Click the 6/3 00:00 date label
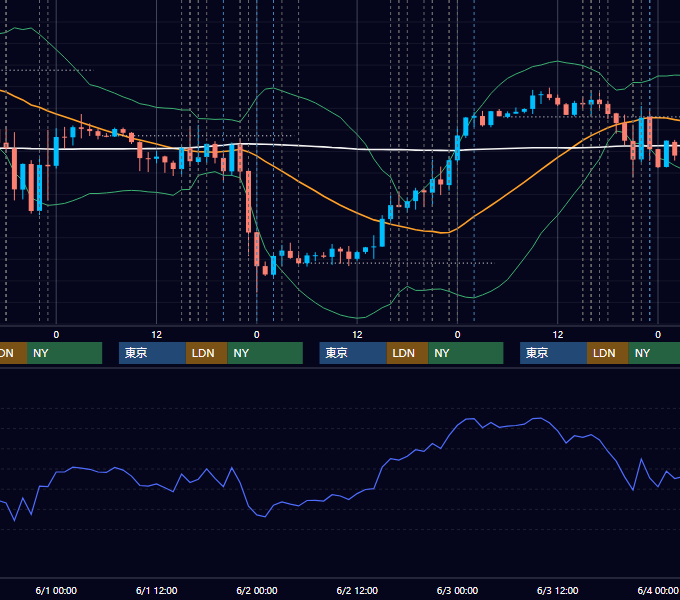Image resolution: width=680 pixels, height=600 pixels. (x=457, y=590)
